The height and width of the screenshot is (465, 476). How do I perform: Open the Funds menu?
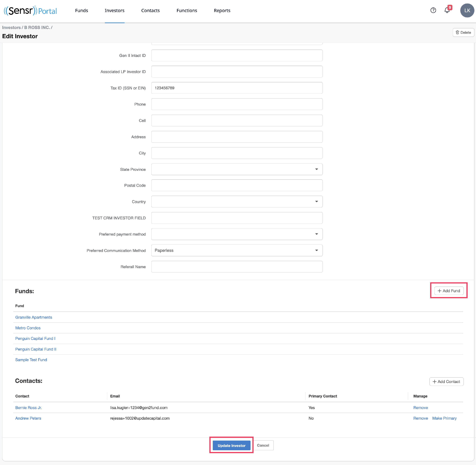(x=81, y=10)
